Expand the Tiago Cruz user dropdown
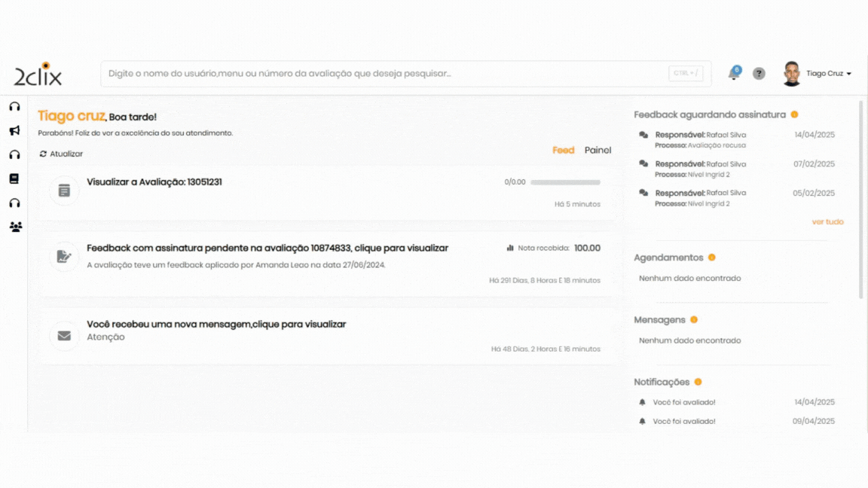868x488 pixels. click(x=828, y=74)
